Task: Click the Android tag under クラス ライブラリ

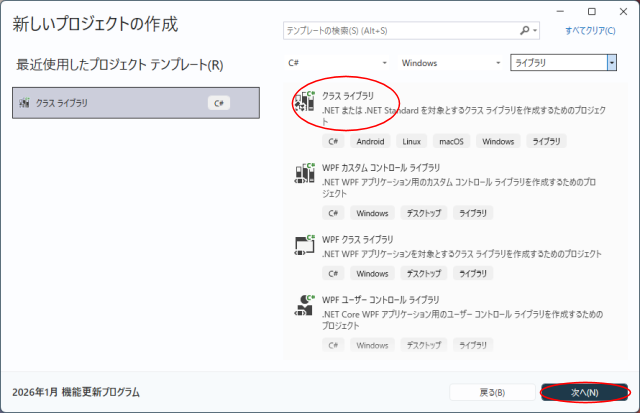Action: click(370, 142)
